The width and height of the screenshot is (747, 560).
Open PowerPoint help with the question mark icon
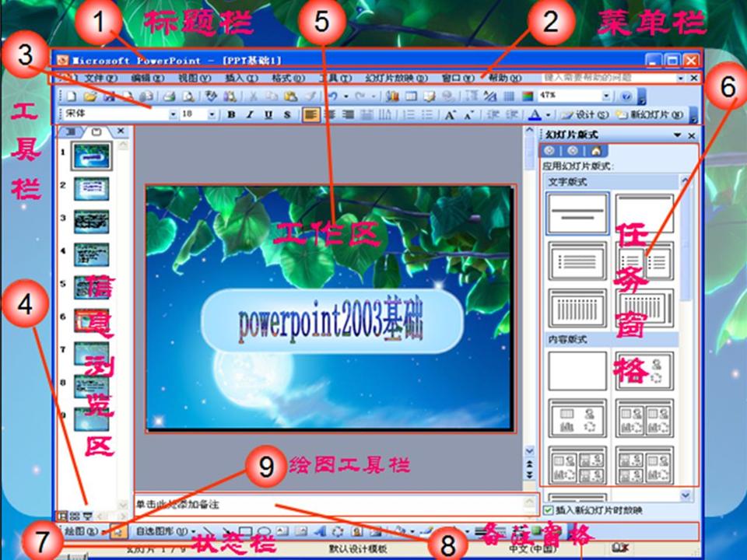click(x=626, y=96)
